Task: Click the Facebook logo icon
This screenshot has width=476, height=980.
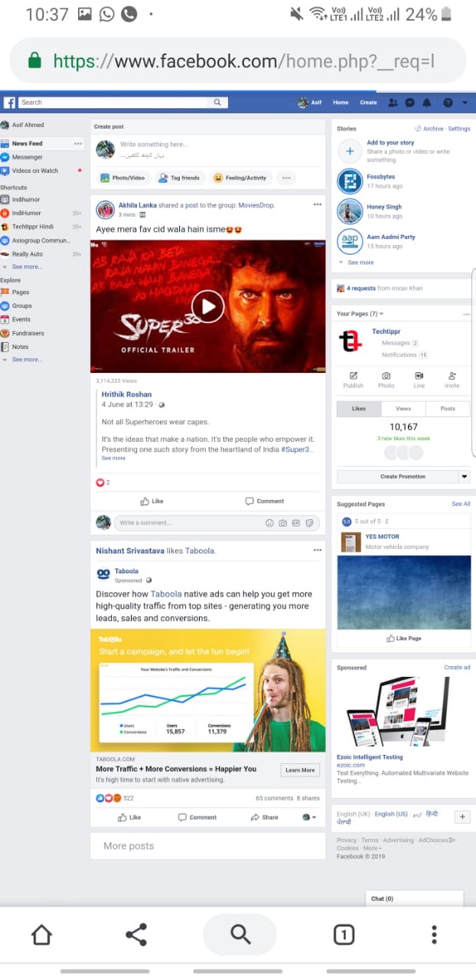Action: click(10, 102)
